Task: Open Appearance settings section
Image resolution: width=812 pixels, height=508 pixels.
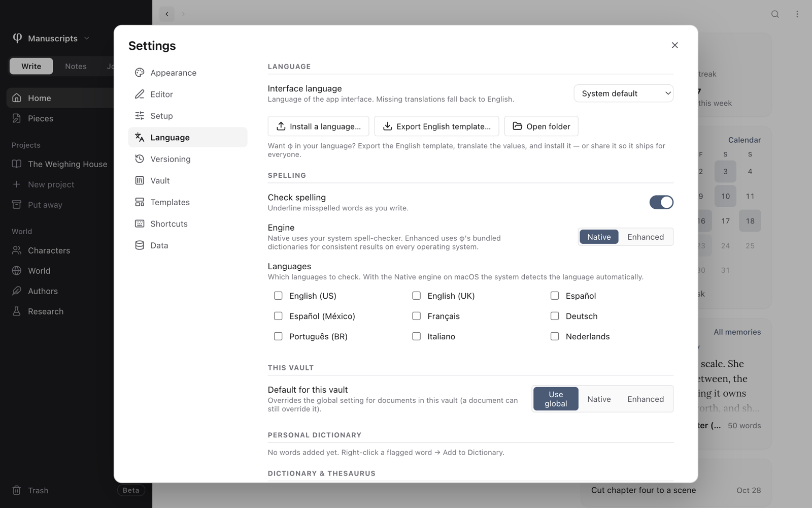Action: tap(188, 73)
